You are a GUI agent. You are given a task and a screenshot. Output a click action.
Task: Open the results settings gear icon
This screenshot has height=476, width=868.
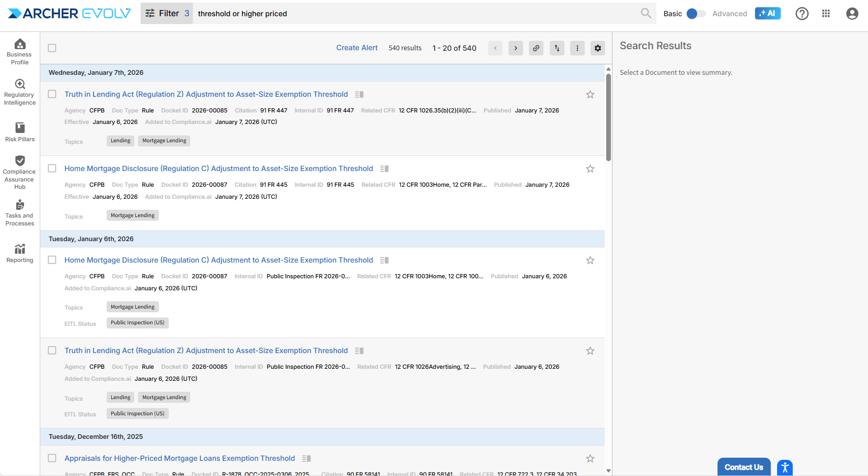tap(598, 48)
